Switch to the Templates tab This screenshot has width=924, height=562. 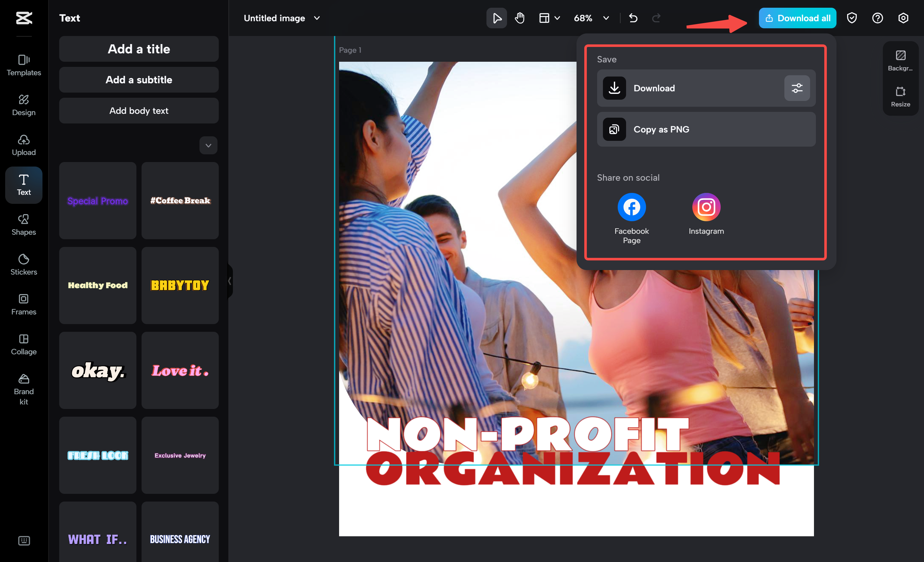[x=23, y=65]
